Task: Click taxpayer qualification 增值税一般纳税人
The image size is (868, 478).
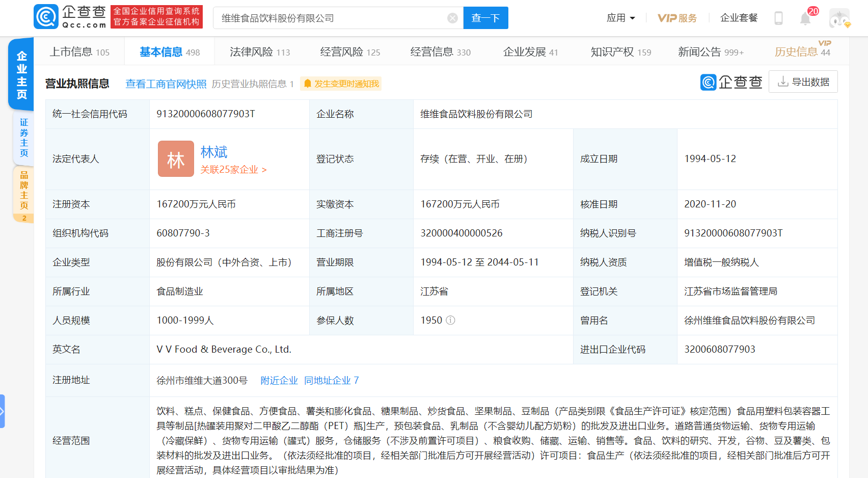Action: (x=721, y=262)
